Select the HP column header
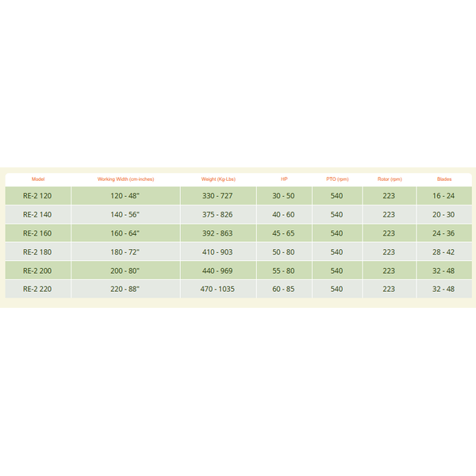 284,179
